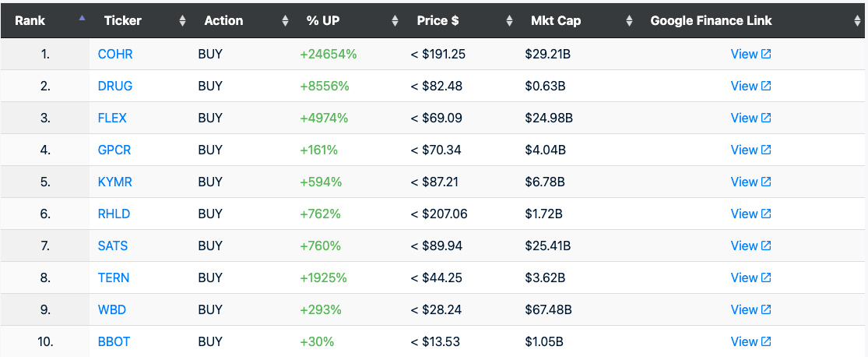This screenshot has height=357, width=868.
Task: Open the KYMR ticker link
Action: tap(114, 182)
